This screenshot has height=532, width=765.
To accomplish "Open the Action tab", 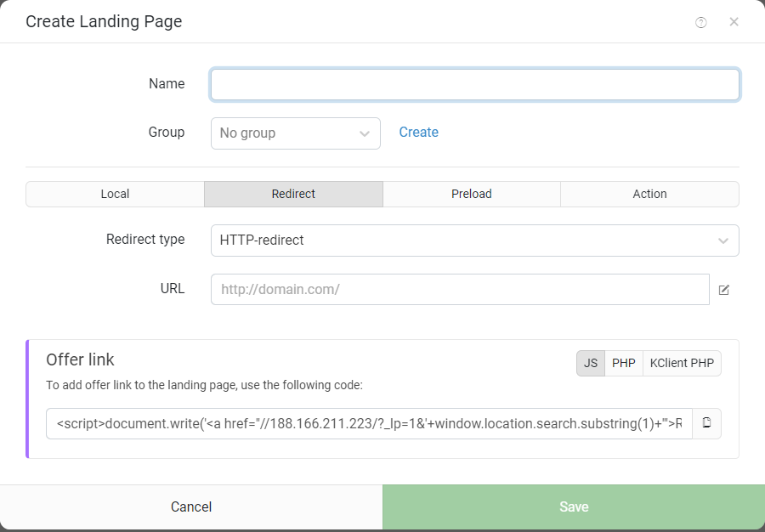I will click(x=650, y=194).
